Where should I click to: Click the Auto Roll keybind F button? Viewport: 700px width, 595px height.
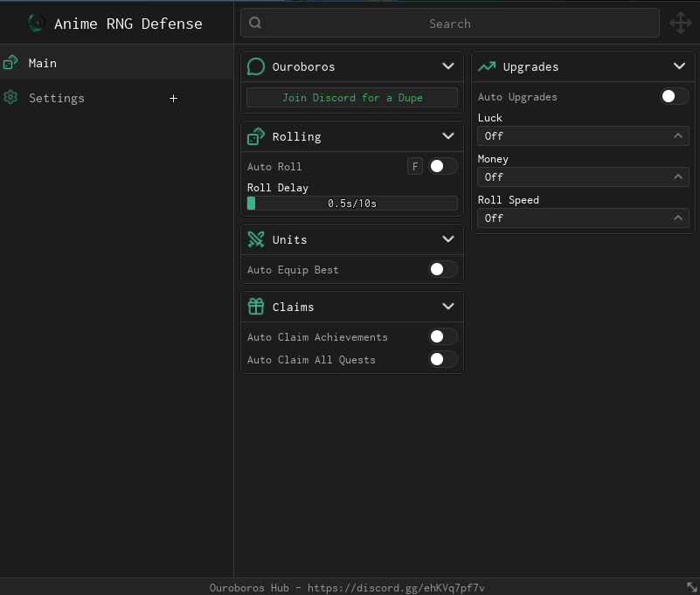(415, 167)
